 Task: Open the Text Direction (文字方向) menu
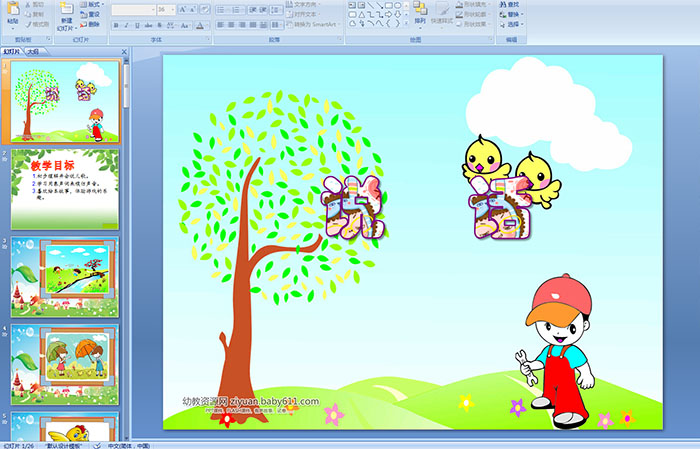304,4
